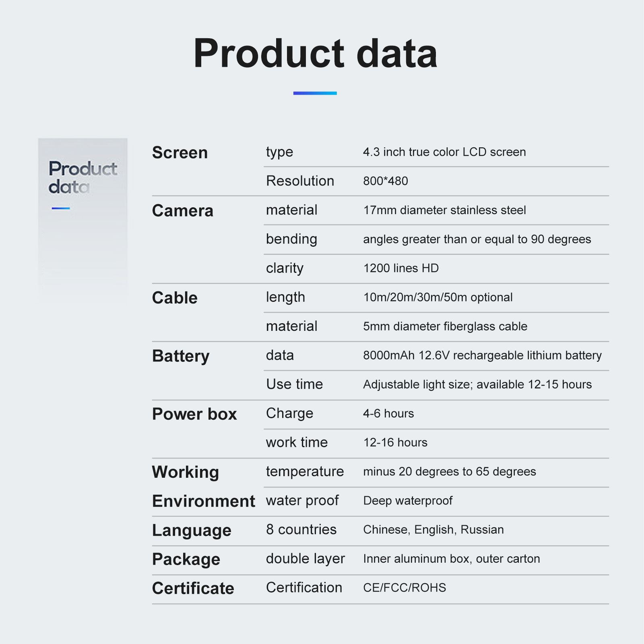Click the 800*480 resolution value
Viewport: 644px width, 644px height.
(x=386, y=181)
